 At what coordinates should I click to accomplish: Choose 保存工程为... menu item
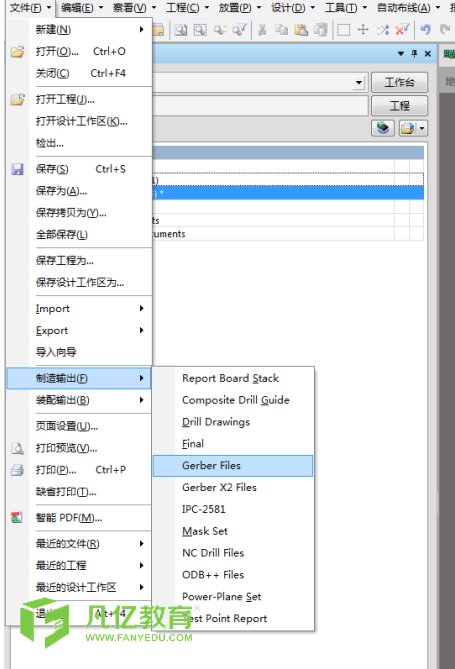tap(79, 261)
